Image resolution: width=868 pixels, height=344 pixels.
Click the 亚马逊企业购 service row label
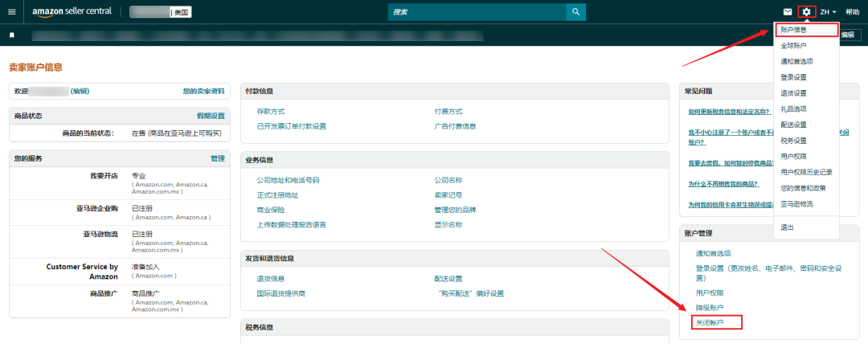(97, 208)
